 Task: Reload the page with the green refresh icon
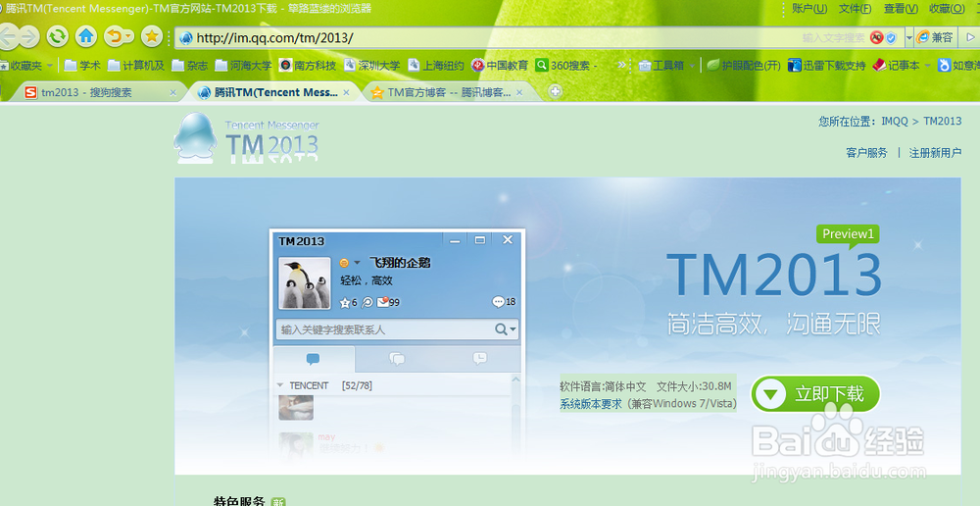coord(58,36)
